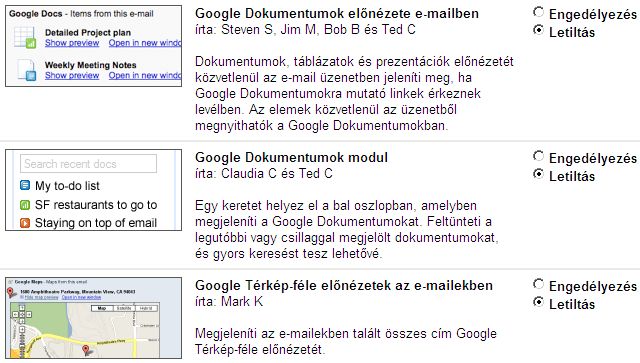Image resolution: width=640 pixels, height=363 pixels.
Task: Click the My to-do list document icon
Action: pyautogui.click(x=25, y=186)
